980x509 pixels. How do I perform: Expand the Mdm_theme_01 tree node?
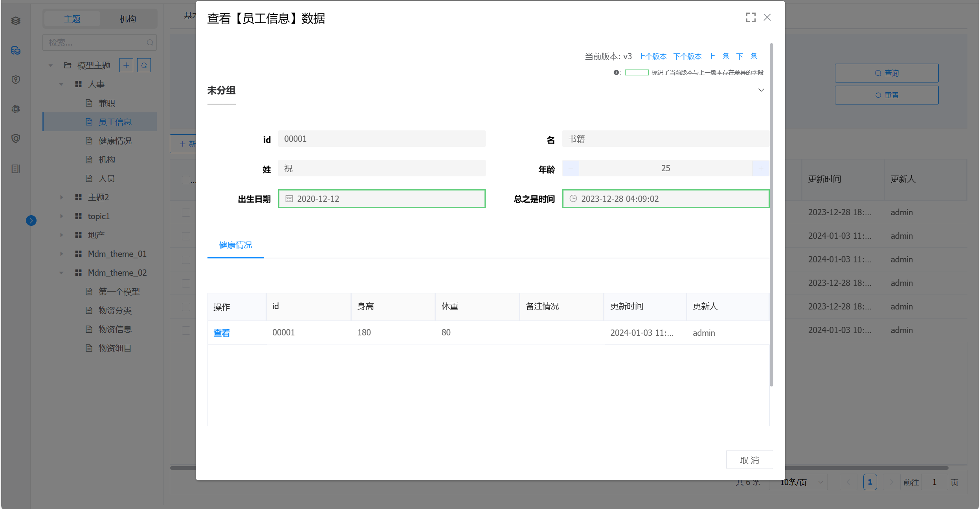click(x=61, y=254)
